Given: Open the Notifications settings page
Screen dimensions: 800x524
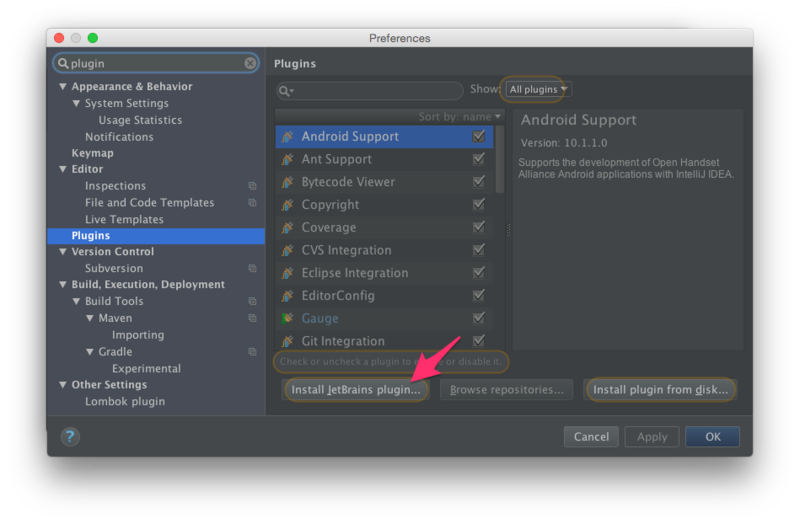Looking at the screenshot, I should (x=119, y=137).
